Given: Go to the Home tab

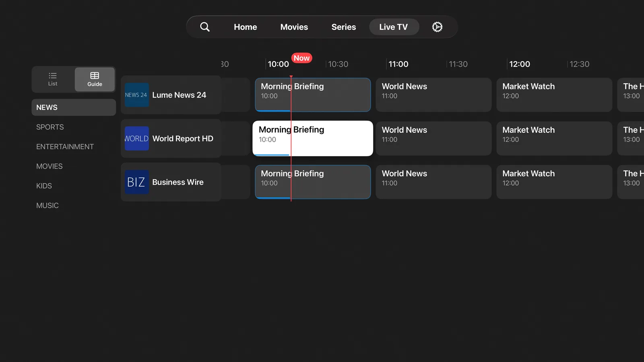Looking at the screenshot, I should [x=246, y=27].
